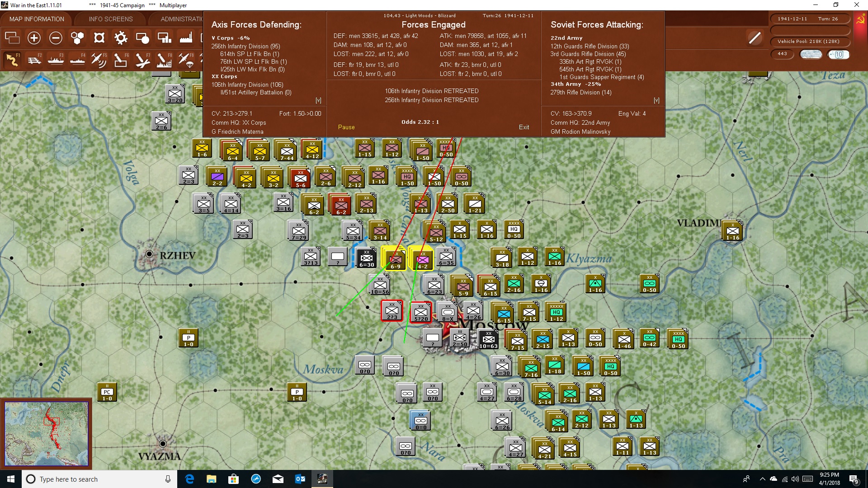Click GM Rodion Malinovsky commander name
Screen dimensions: 868x488
(x=580, y=132)
